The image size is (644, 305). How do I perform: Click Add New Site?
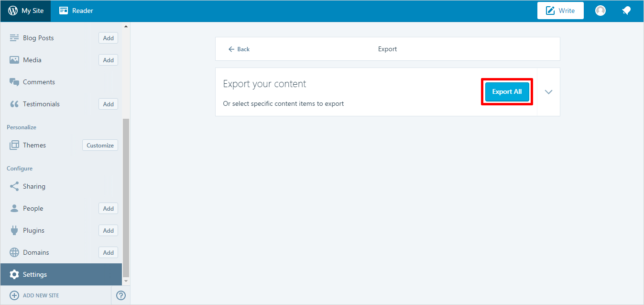pos(34,295)
